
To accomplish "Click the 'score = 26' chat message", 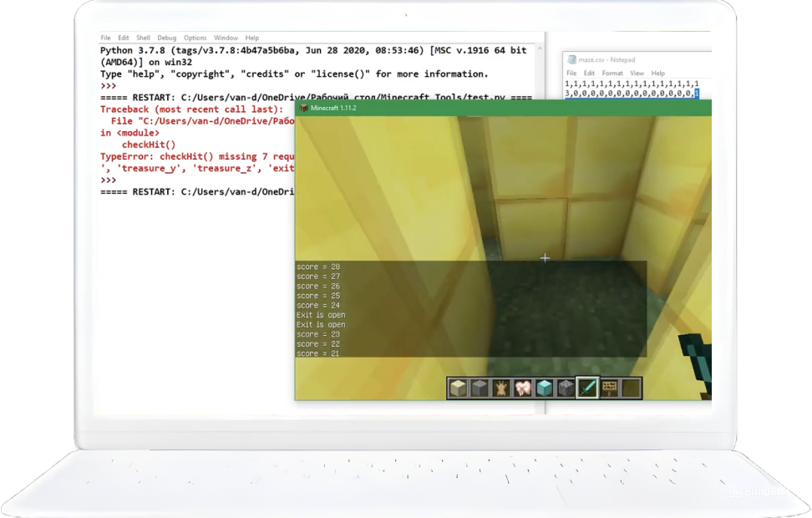I will pyautogui.click(x=318, y=286).
